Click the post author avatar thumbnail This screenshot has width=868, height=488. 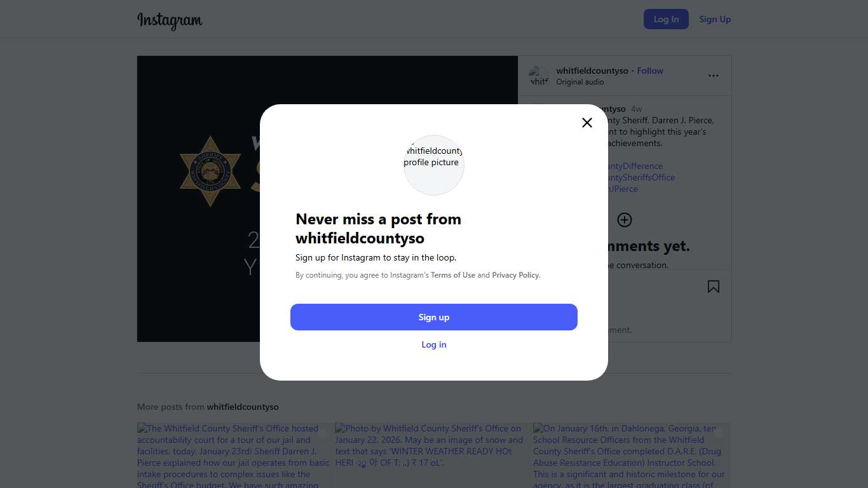(x=539, y=76)
